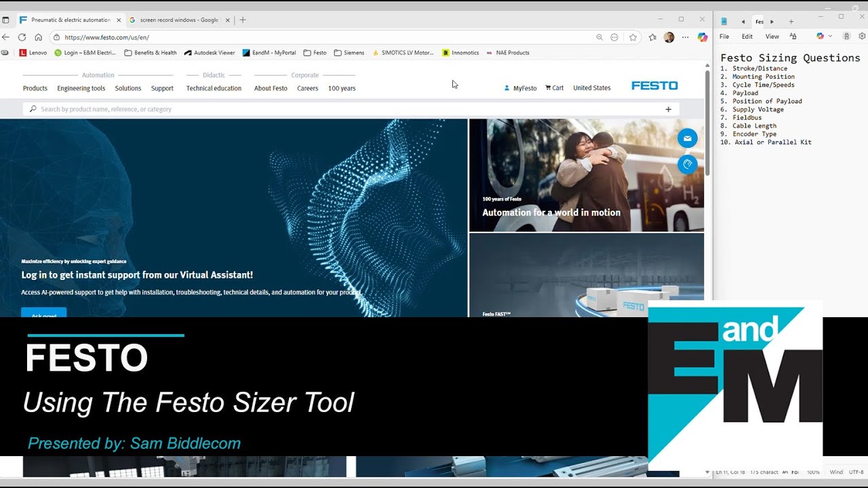Go to the browser Home icon
The image size is (868, 488).
(38, 37)
